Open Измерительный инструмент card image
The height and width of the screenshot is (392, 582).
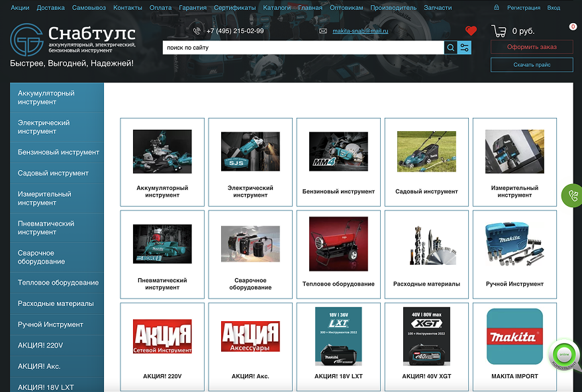(514, 152)
